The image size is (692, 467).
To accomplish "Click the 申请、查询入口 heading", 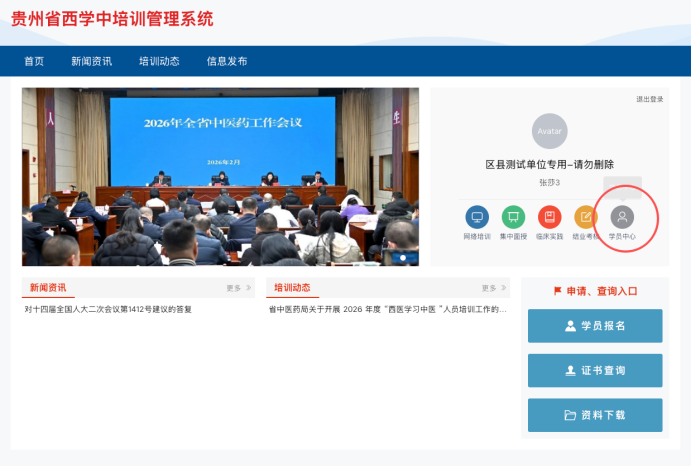I will pyautogui.click(x=595, y=291).
